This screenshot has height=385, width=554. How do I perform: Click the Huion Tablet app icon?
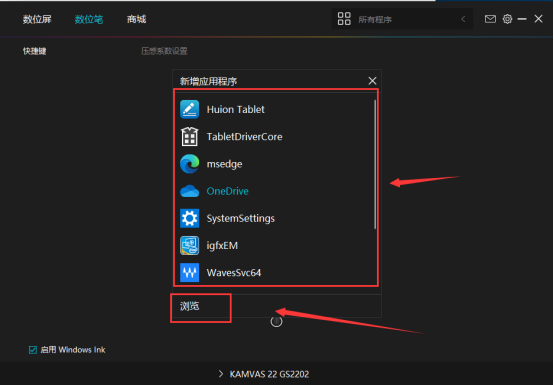pyautogui.click(x=189, y=109)
